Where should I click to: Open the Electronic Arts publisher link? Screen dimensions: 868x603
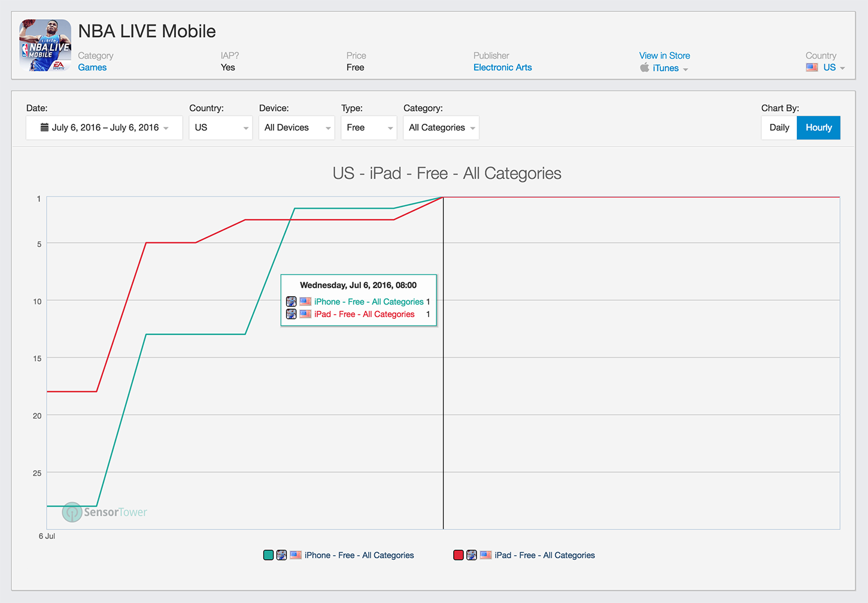click(x=502, y=68)
